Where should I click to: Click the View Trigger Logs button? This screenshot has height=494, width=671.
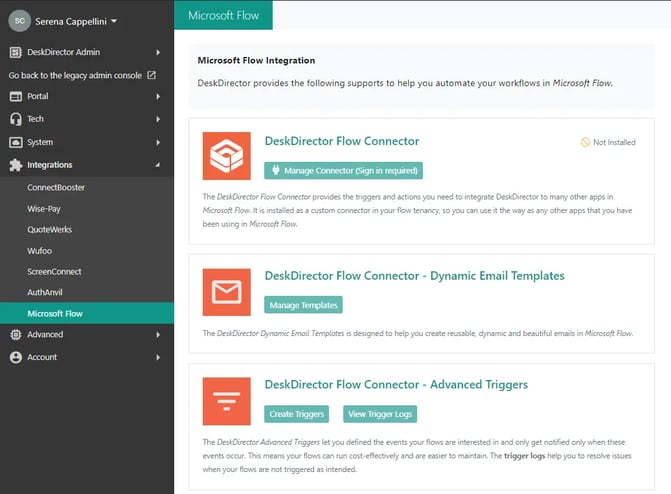pos(380,414)
